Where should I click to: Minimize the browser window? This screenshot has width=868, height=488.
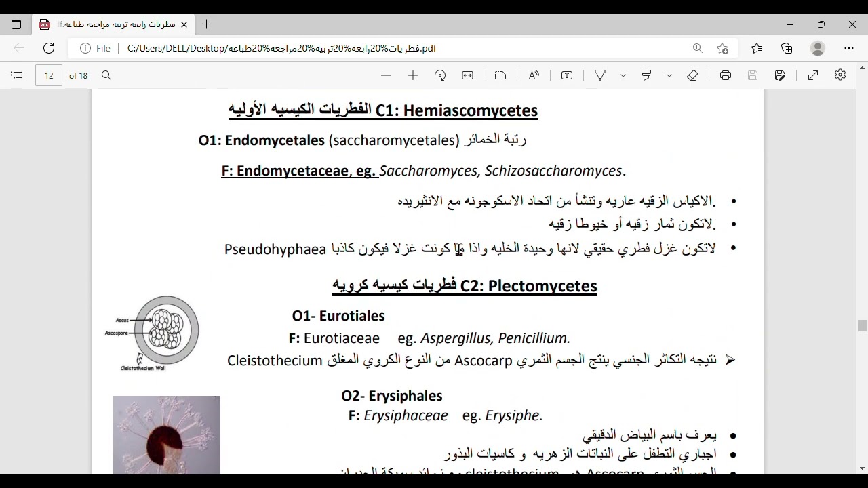(x=790, y=24)
